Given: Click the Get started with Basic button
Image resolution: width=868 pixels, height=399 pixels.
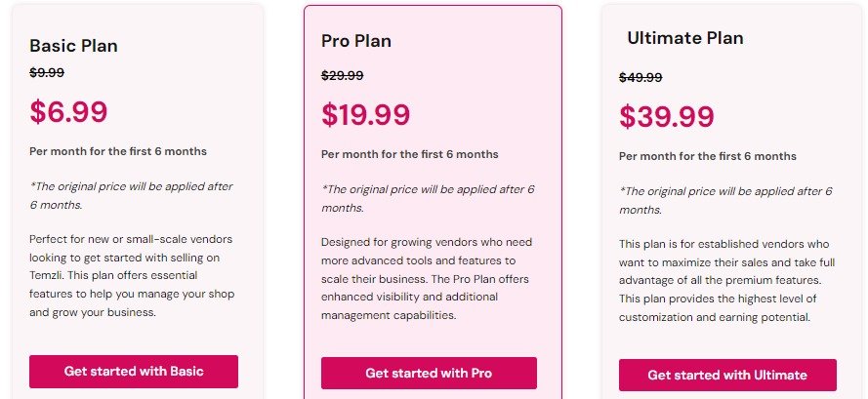Looking at the screenshot, I should coord(134,372).
